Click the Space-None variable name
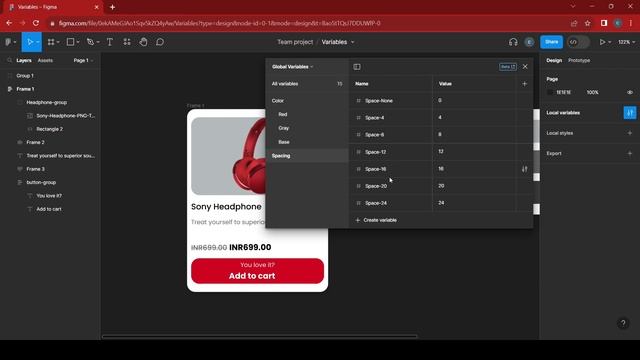Viewport: 640px width, 360px height. click(x=379, y=101)
